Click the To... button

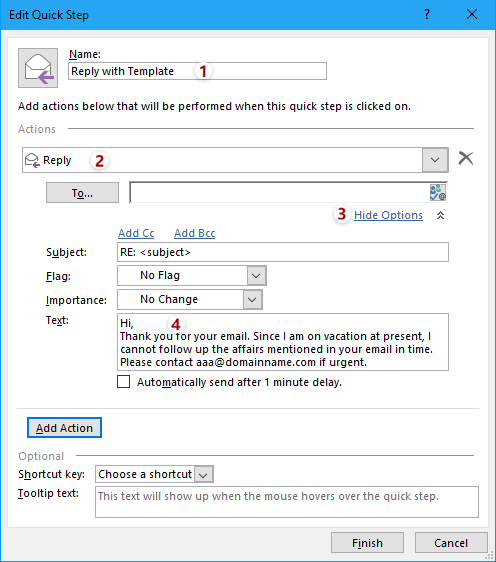[82, 193]
